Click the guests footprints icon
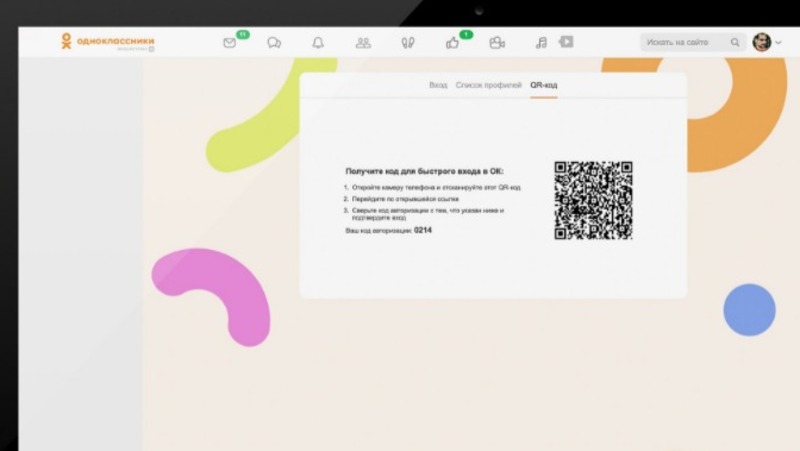 407,43
